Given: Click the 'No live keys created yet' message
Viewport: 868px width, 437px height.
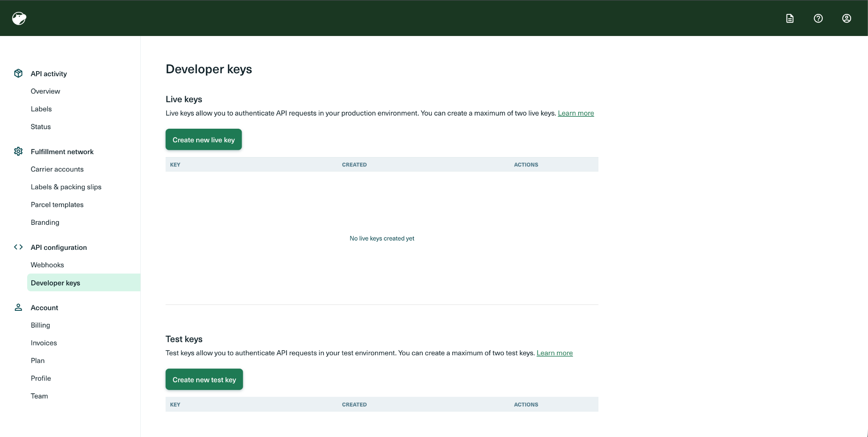Looking at the screenshot, I should (x=382, y=238).
